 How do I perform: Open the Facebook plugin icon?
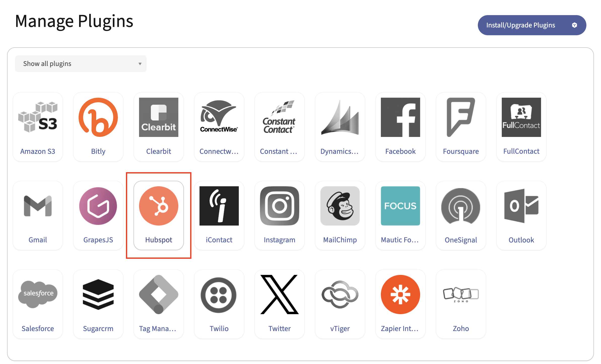(x=400, y=117)
